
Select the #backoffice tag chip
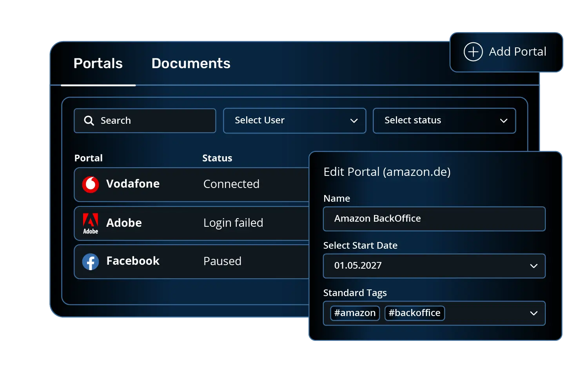[x=415, y=313]
